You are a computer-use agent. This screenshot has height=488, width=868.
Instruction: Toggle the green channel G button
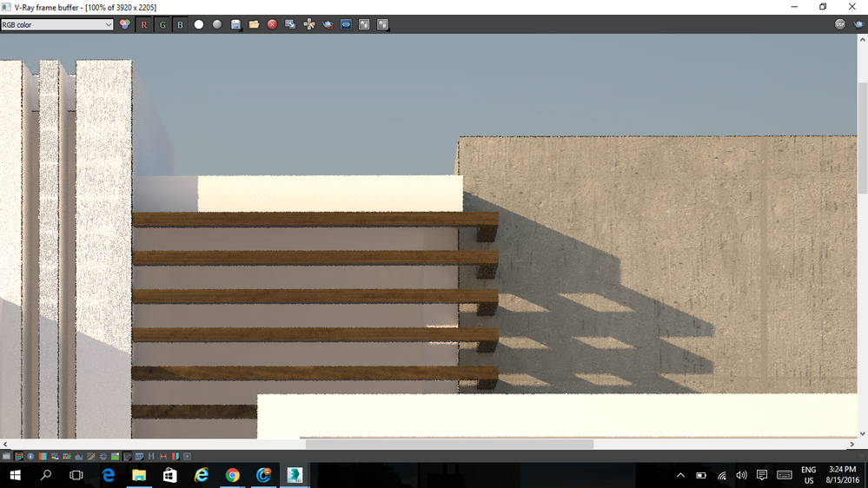(162, 25)
